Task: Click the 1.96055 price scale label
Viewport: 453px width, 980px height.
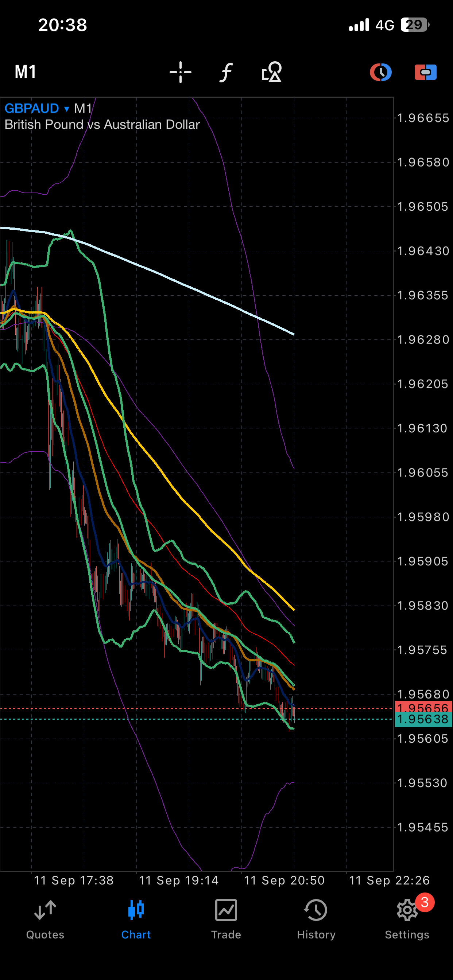Action: [423, 472]
